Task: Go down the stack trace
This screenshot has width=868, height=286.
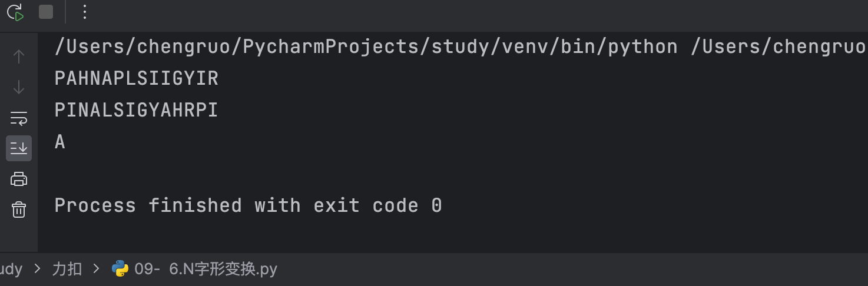Action: click(x=19, y=87)
